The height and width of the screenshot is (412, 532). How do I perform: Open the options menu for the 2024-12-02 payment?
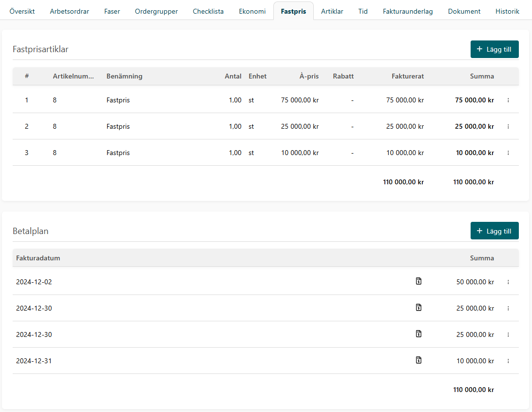pos(508,282)
